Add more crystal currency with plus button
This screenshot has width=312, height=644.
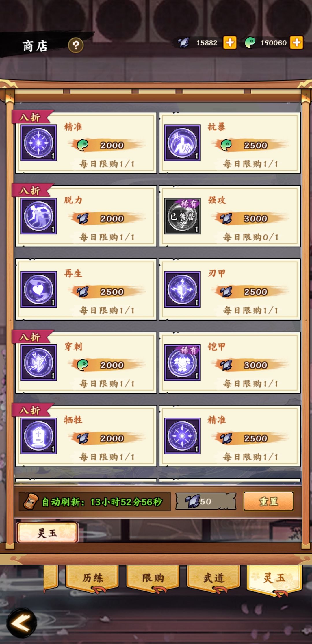coord(230,43)
